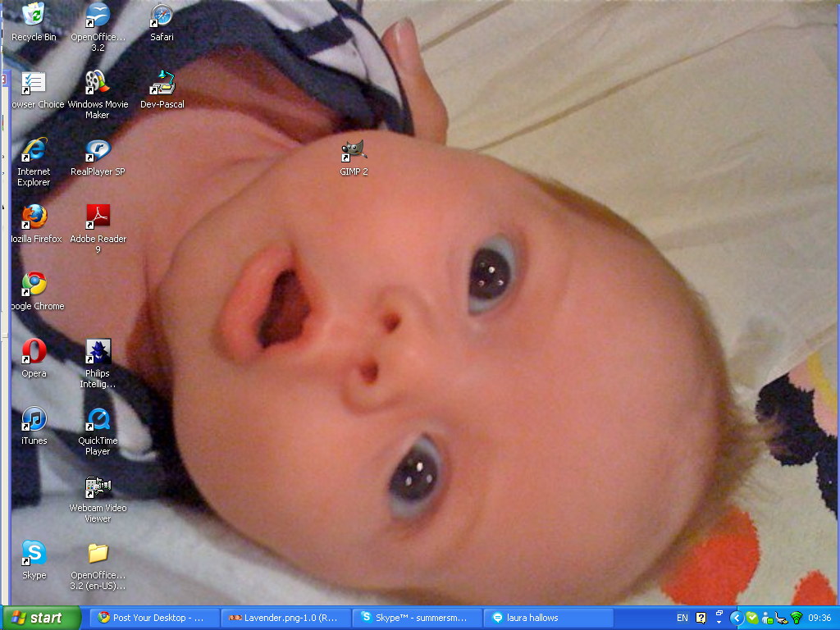840x630 pixels.
Task: Switch to Skype summersm... taskbar window
Action: [418, 619]
